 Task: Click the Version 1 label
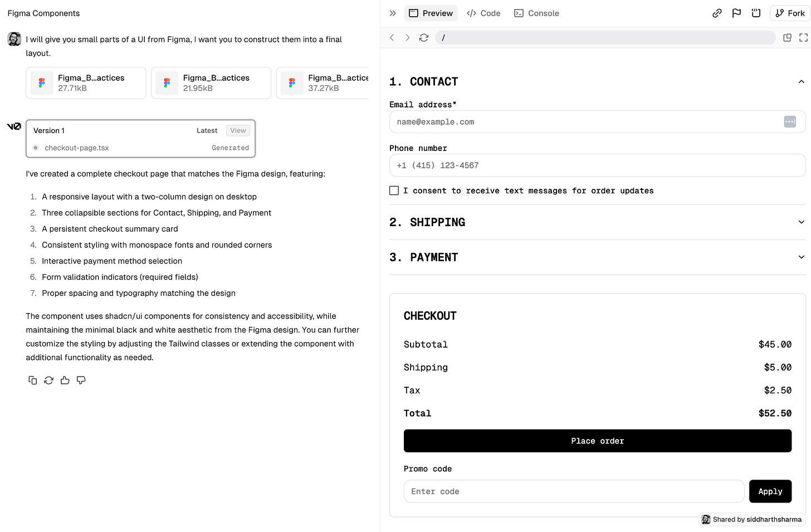coord(49,130)
